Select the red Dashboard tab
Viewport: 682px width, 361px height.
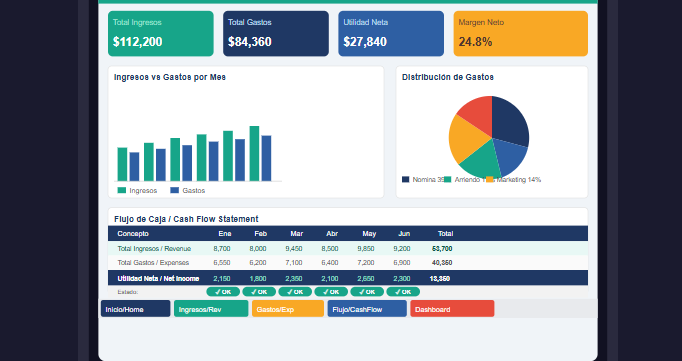coord(452,309)
